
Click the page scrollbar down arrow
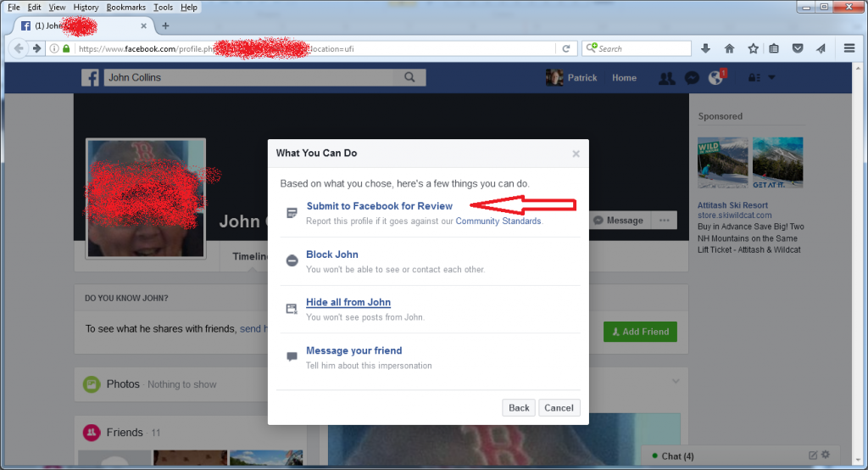(x=859, y=460)
